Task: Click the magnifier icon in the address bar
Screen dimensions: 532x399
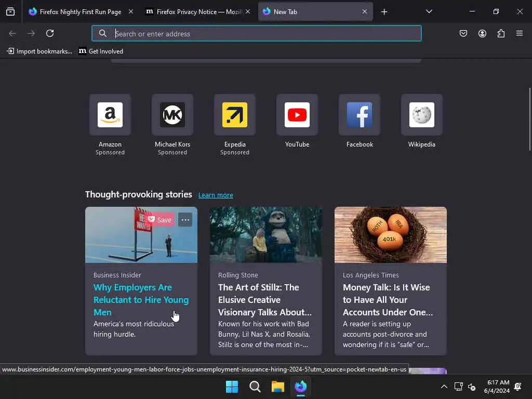Action: point(103,33)
